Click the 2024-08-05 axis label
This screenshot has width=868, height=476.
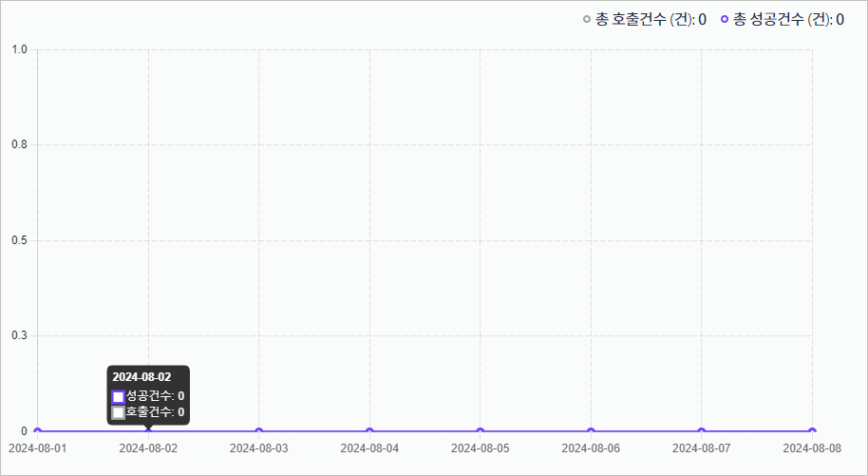(481, 448)
